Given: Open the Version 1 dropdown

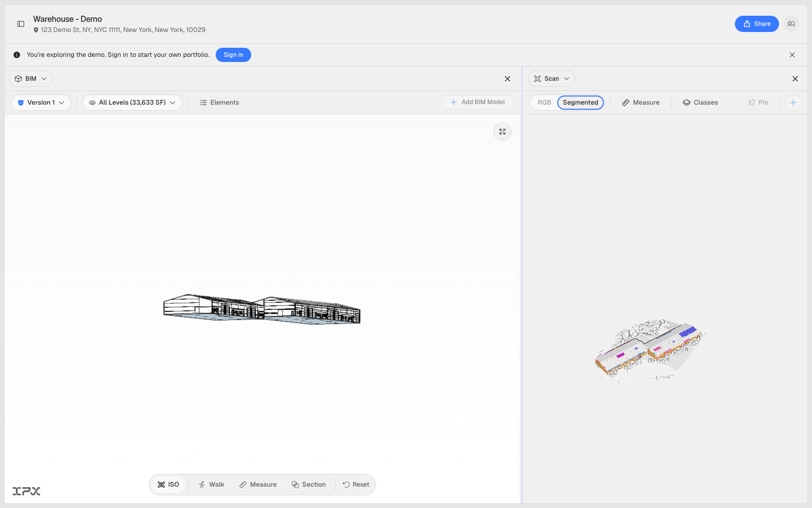Looking at the screenshot, I should coord(41,103).
